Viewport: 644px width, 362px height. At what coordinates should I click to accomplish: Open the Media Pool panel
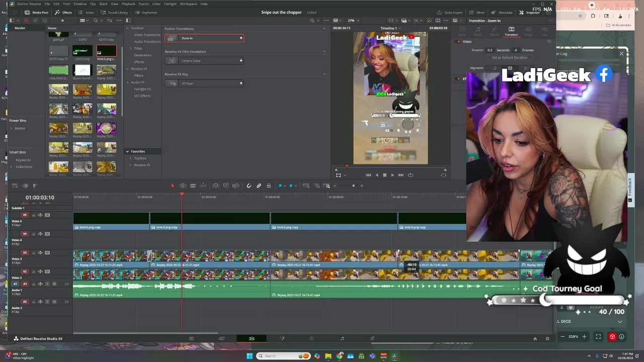36,12
